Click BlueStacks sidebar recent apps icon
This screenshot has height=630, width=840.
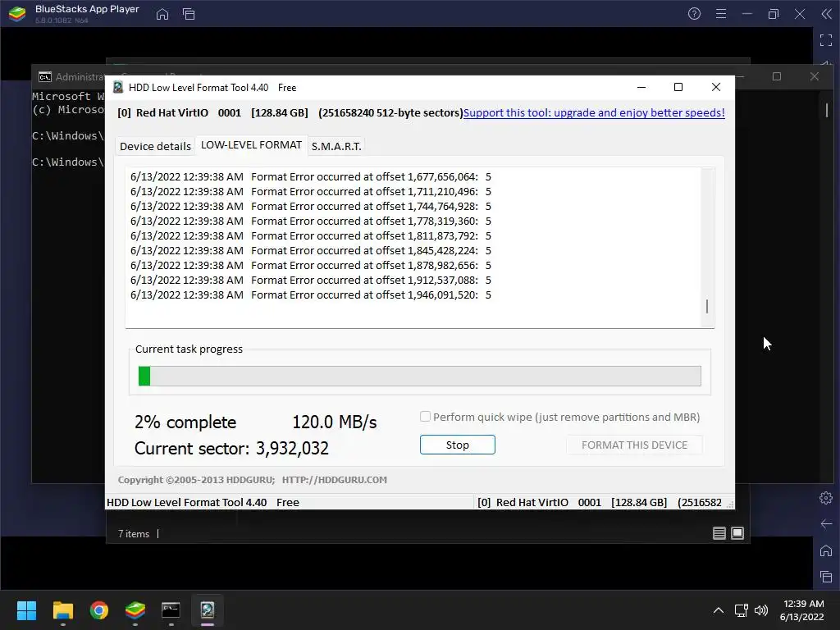coord(826,577)
